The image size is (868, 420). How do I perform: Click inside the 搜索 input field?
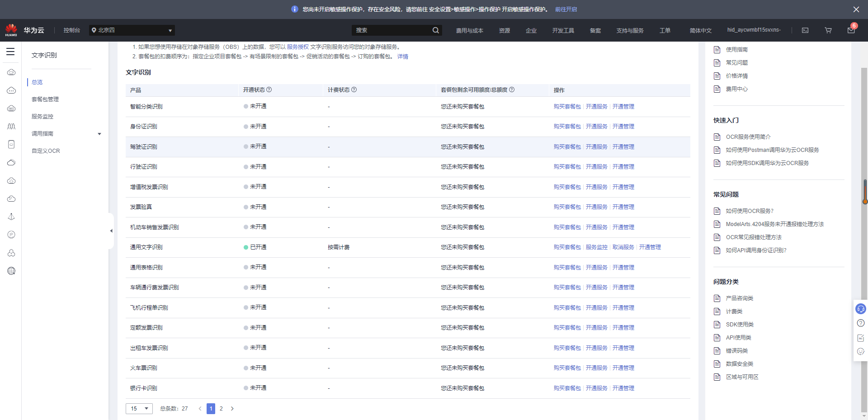click(391, 30)
